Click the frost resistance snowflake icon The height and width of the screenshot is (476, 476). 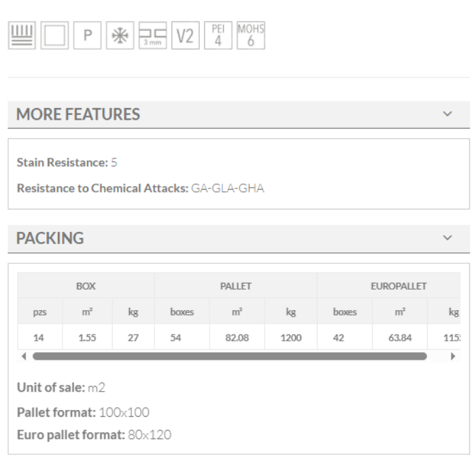tap(120, 36)
